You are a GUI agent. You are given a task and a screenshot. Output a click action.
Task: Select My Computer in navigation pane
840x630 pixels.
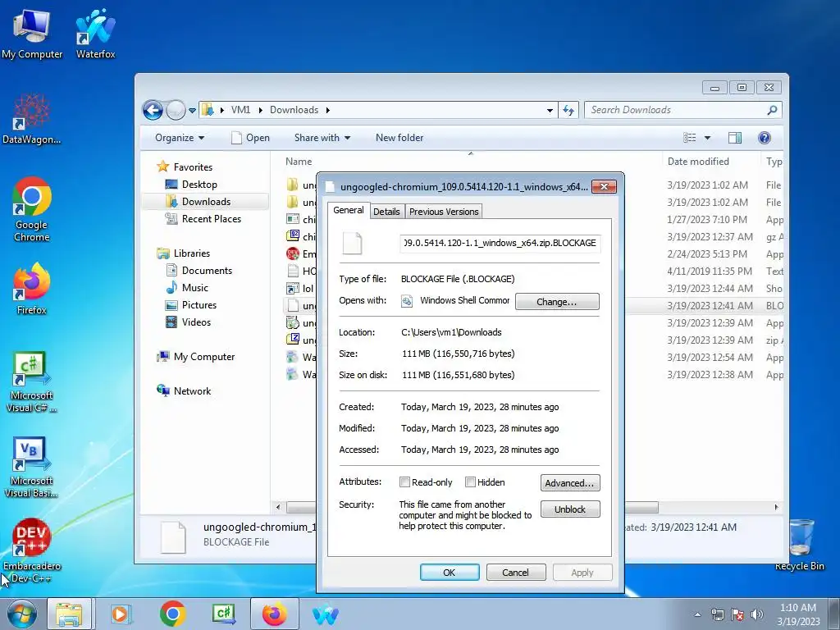203,357
